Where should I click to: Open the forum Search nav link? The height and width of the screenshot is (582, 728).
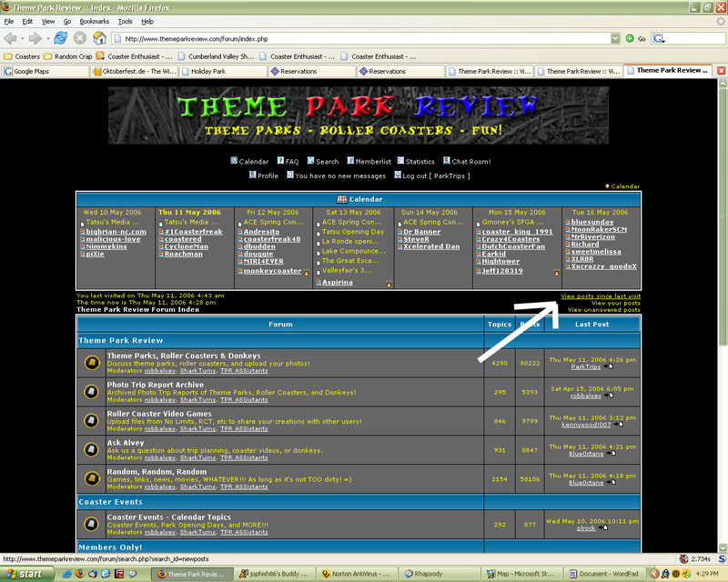pyautogui.click(x=323, y=161)
